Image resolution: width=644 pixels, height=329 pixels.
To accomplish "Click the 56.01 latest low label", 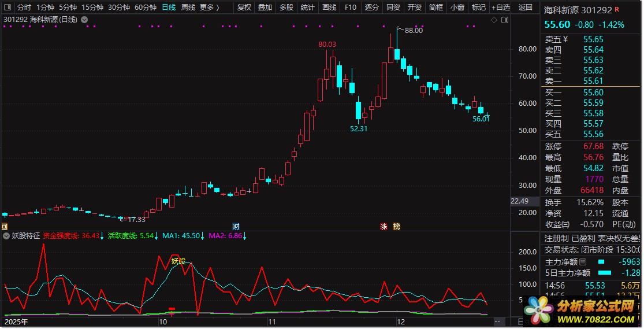I will 481,119.
